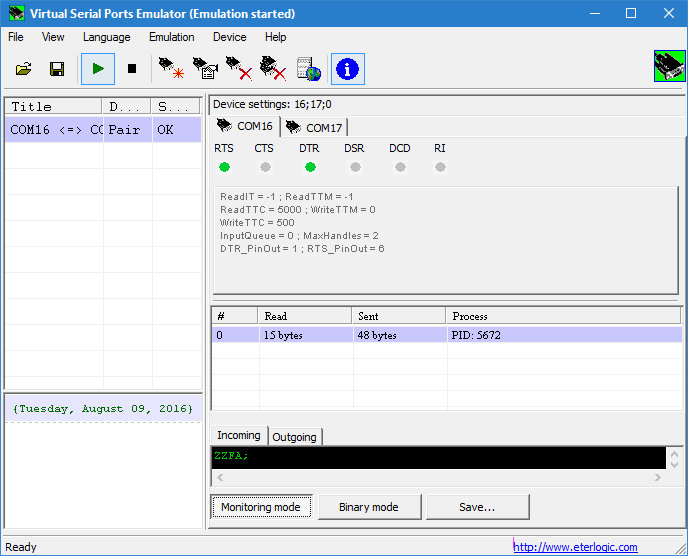
Task: Click the 'D...' column header in device list
Action: click(127, 107)
